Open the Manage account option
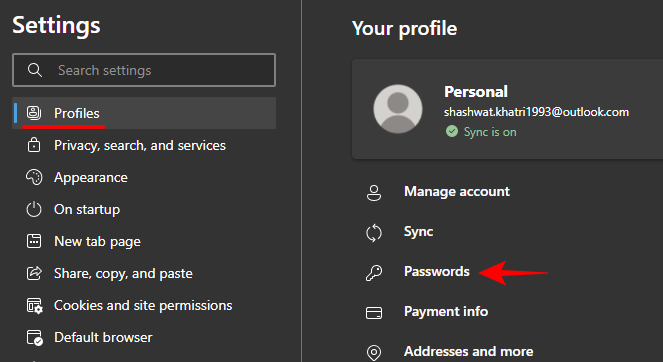 point(457,192)
